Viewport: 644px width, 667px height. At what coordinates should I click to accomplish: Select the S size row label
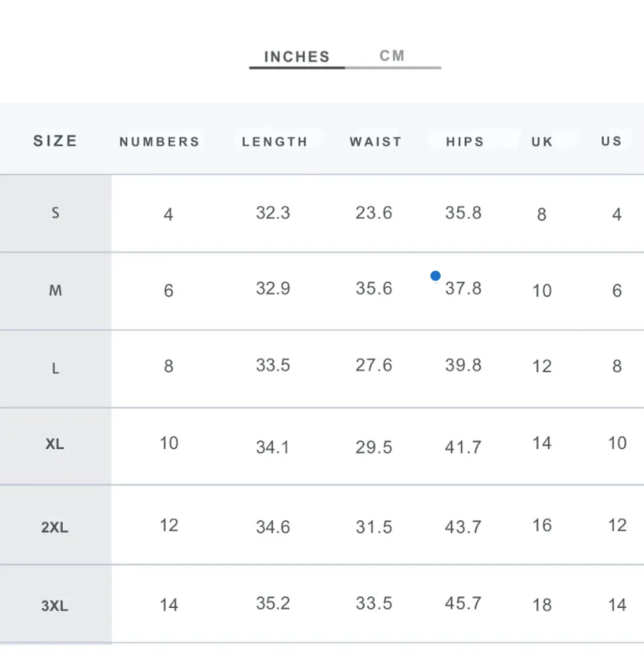tap(55, 213)
